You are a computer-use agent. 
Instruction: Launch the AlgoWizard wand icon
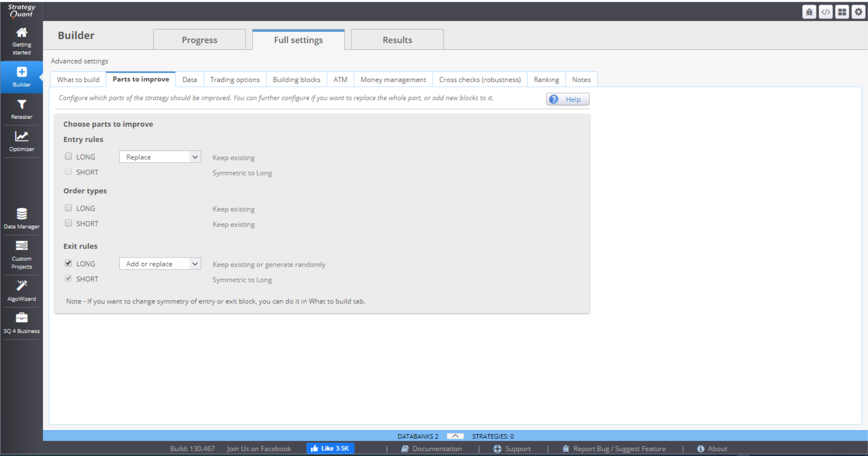click(x=22, y=285)
